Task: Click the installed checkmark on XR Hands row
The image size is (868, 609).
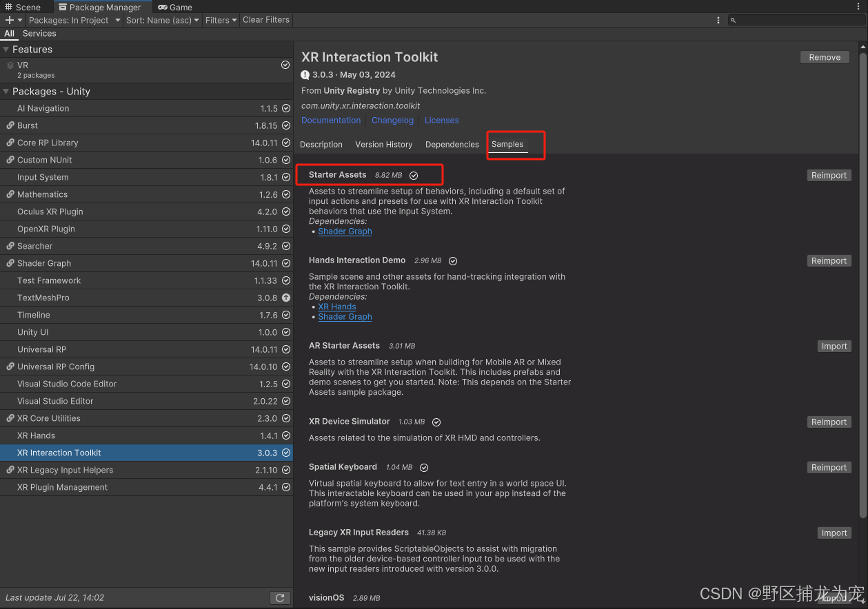Action: pyautogui.click(x=285, y=435)
